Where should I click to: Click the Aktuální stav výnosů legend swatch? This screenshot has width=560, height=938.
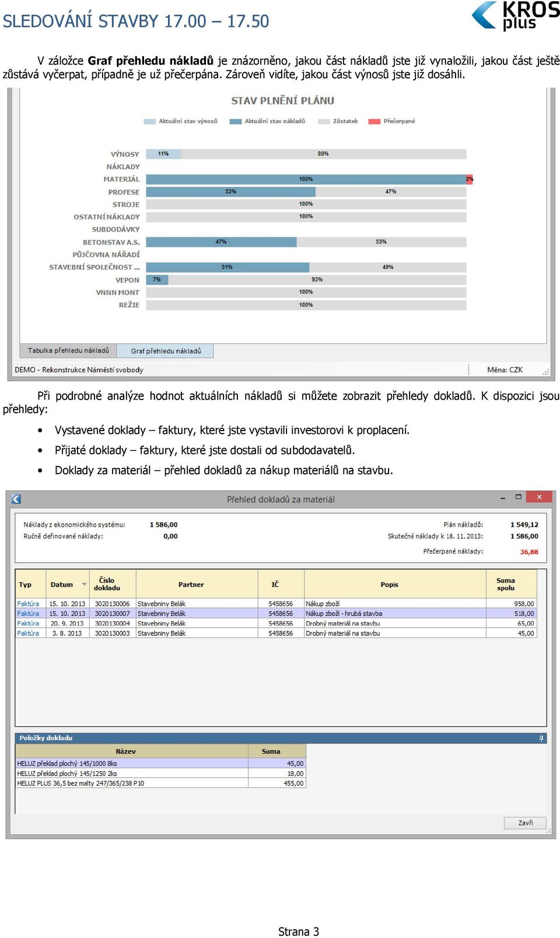[150, 121]
